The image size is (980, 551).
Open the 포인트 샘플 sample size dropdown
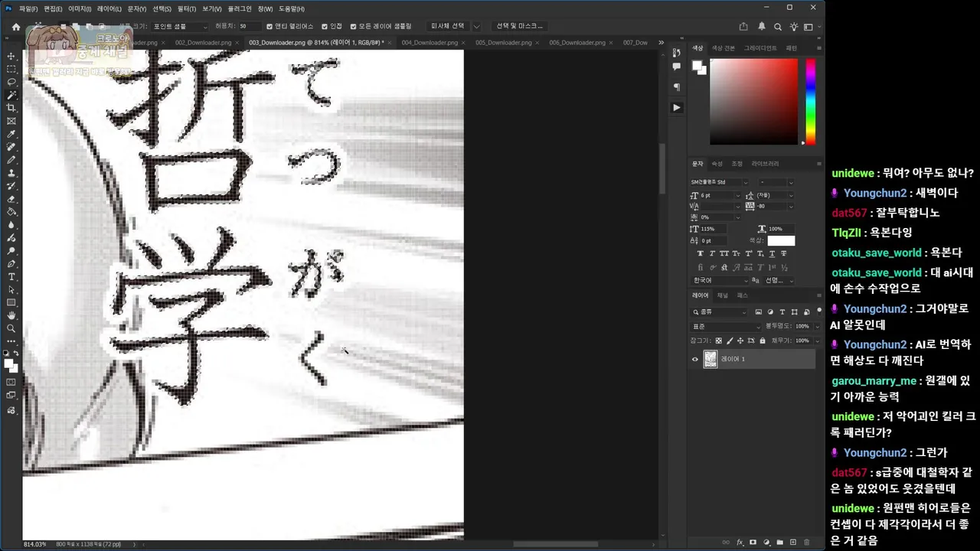point(178,26)
